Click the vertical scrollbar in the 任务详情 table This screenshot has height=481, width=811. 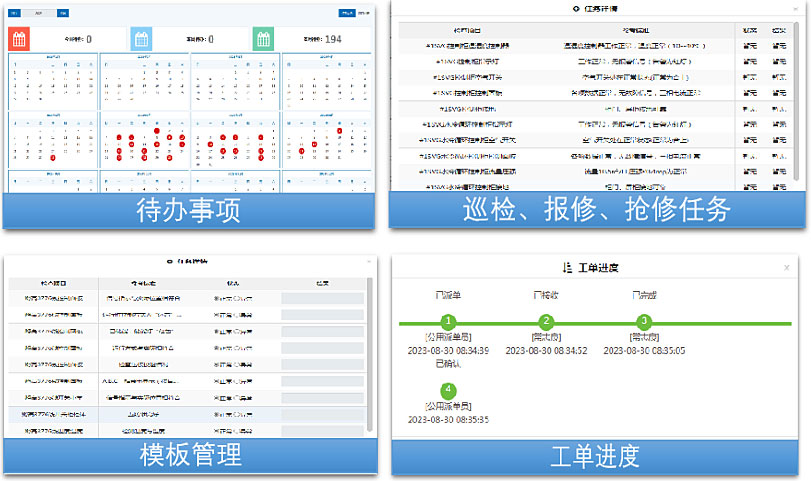[x=797, y=100]
